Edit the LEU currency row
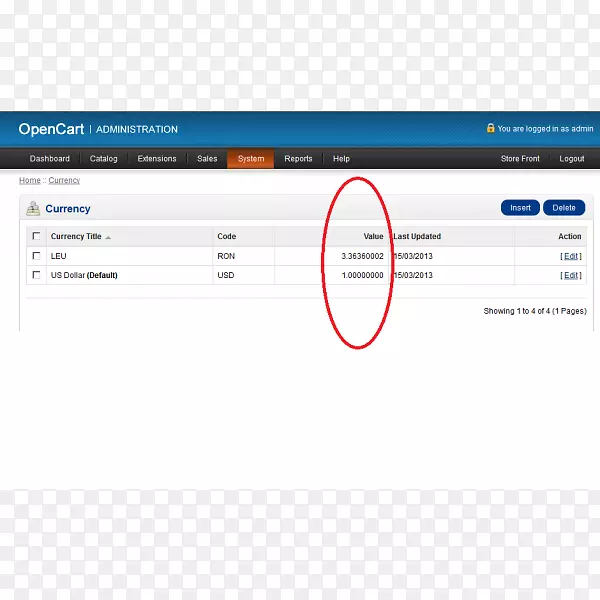 pos(571,256)
